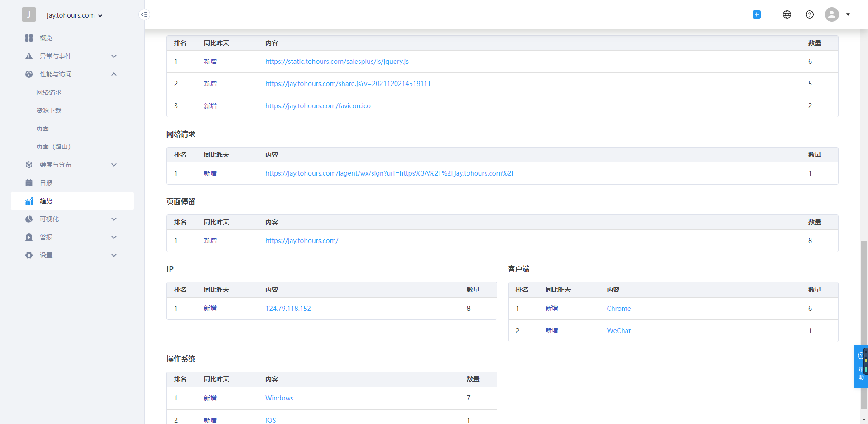The width and height of the screenshot is (868, 424).
Task: Select 资源下载 in the sidebar
Action: 49,110
